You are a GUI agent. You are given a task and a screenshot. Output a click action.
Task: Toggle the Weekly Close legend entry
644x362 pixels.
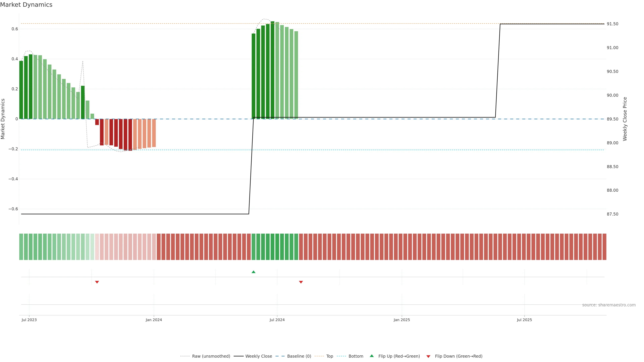tap(258, 356)
